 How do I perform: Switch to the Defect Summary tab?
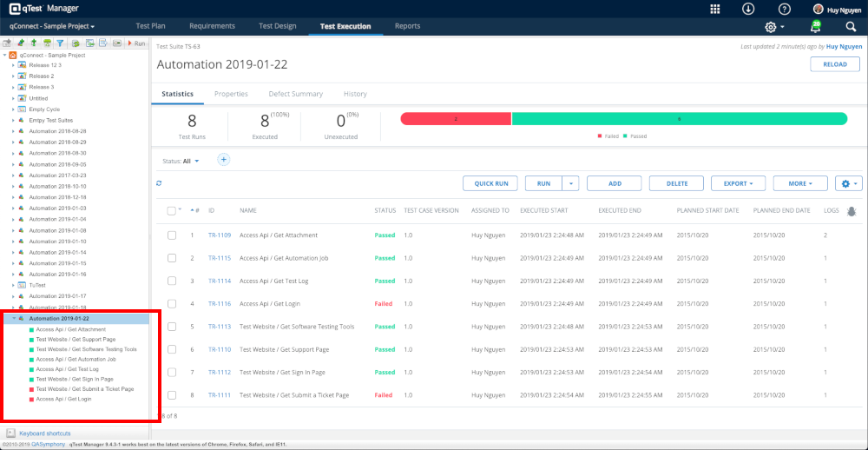point(295,94)
